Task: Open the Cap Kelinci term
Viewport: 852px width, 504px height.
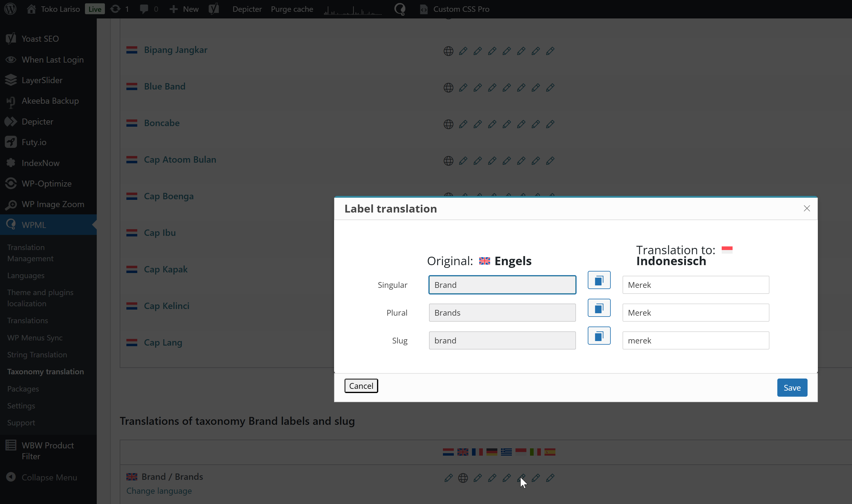Action: 166,306
